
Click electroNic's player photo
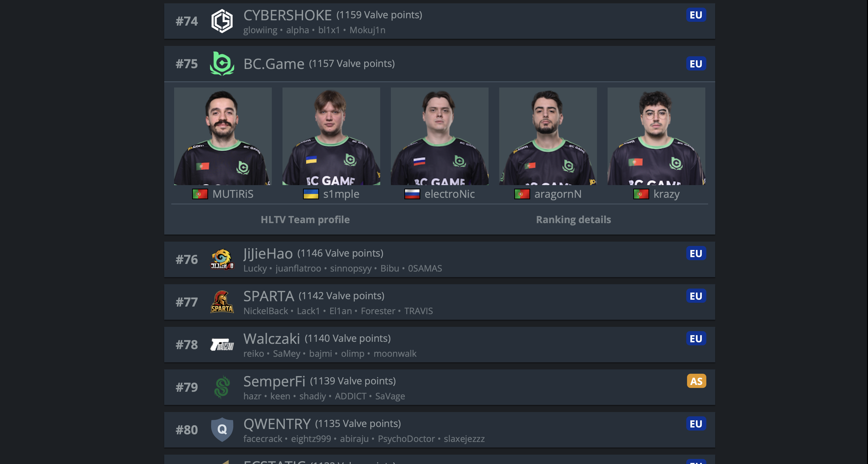[439, 136]
